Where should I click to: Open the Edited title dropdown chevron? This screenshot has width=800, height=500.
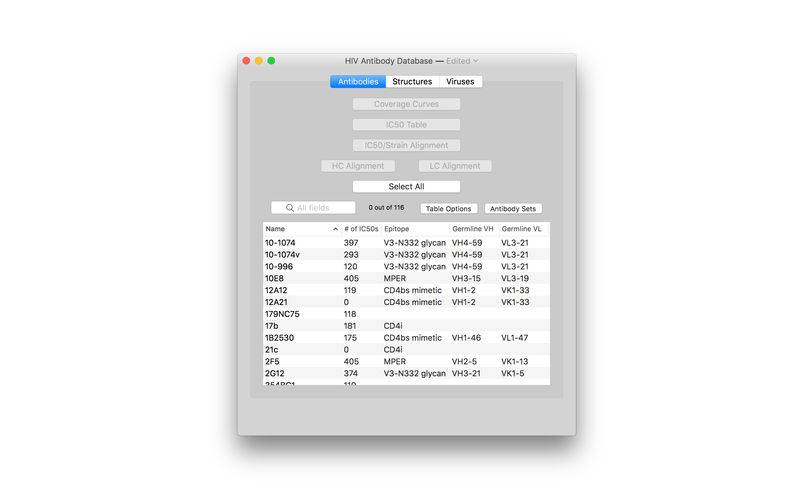click(476, 61)
